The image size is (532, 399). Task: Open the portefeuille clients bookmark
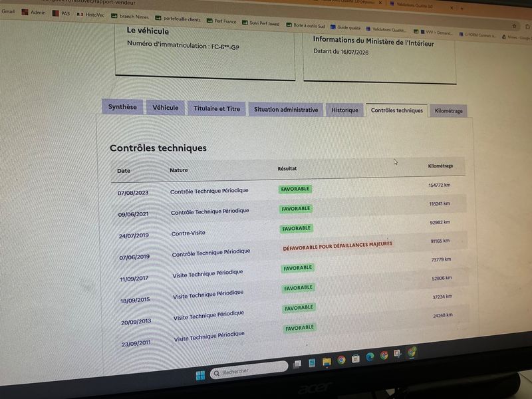pos(178,19)
